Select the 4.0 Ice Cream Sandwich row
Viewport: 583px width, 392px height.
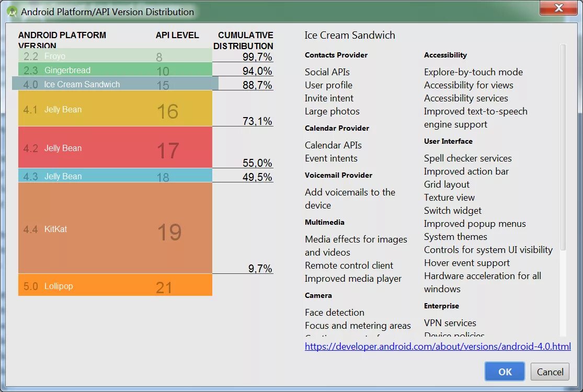point(115,84)
